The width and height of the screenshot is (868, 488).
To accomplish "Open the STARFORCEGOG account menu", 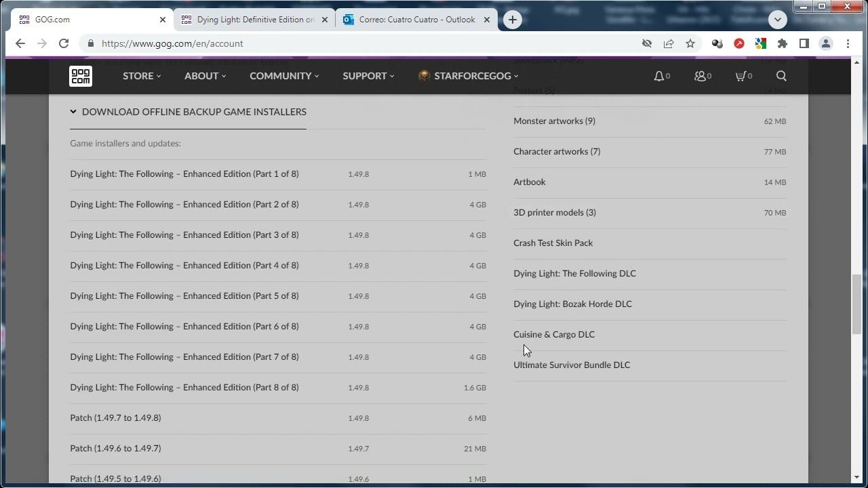I will [x=468, y=76].
